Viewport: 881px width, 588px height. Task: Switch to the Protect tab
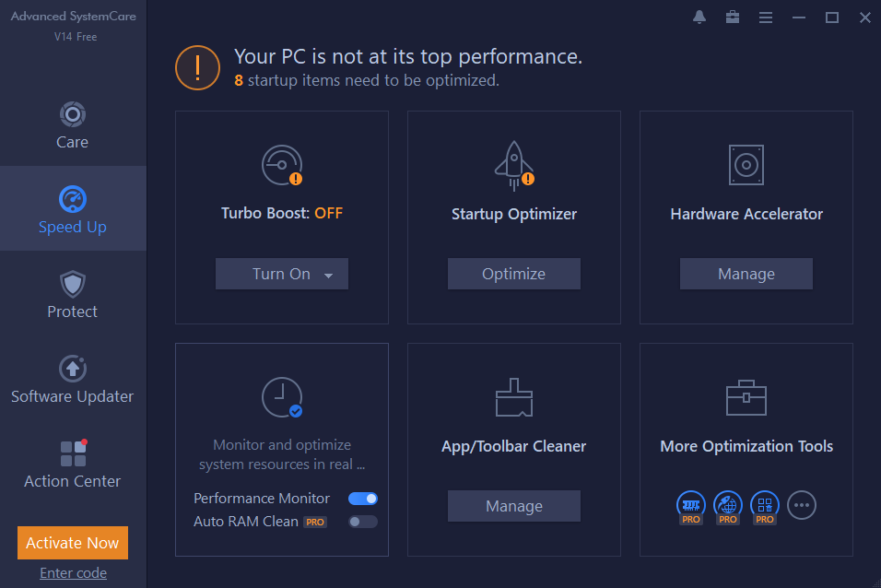click(73, 295)
